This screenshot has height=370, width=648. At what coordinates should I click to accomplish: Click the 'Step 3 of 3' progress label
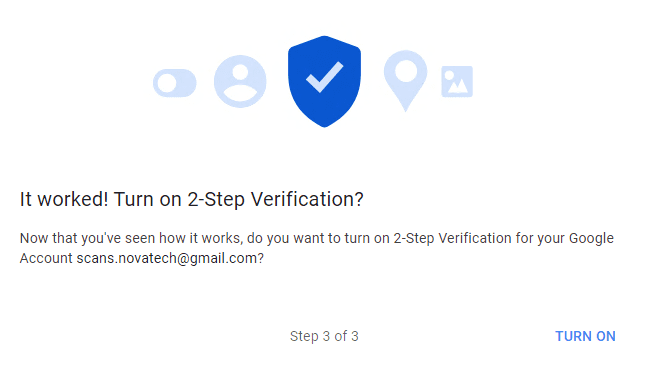click(x=324, y=336)
